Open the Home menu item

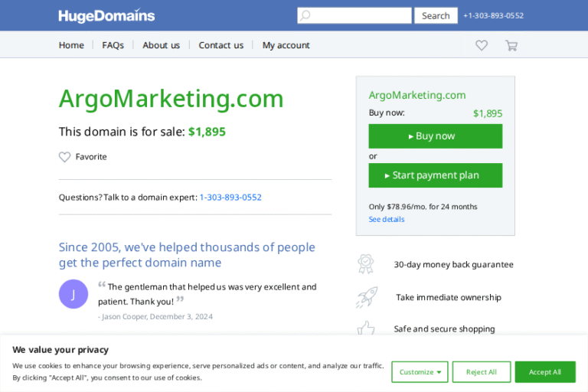71,45
